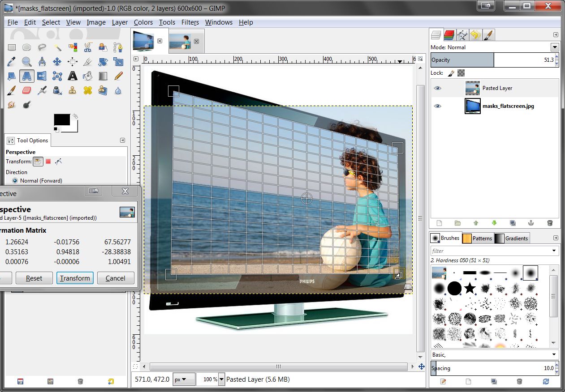Click the Transform button in Perspective dialog
Screen dimensions: 565x392
coord(75,278)
